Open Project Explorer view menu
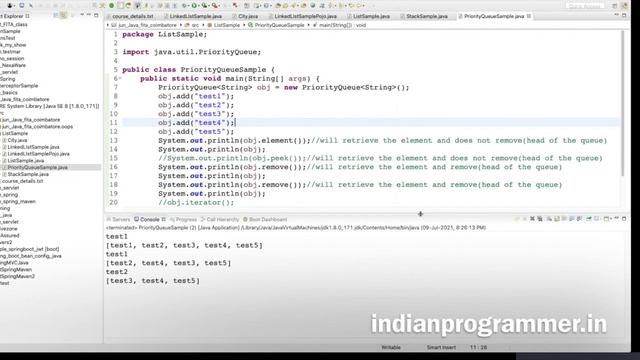 point(82,15)
